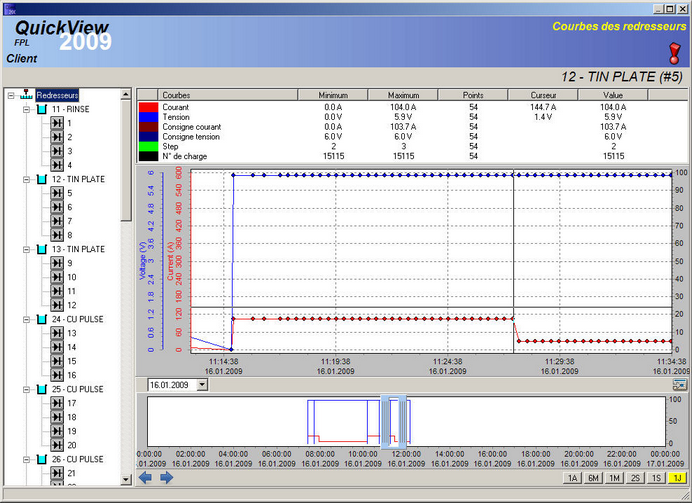The image size is (692, 503).
Task: Select the 2S time range button
Action: point(636,478)
